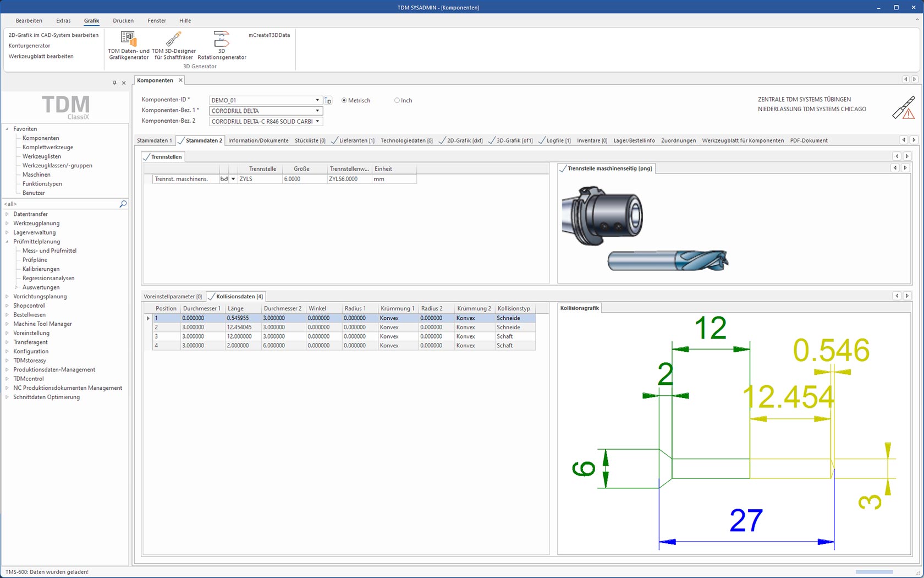Click the glasses icon in Trennstellen row
Image resolution: width=924 pixels, height=578 pixels.
tap(224, 179)
